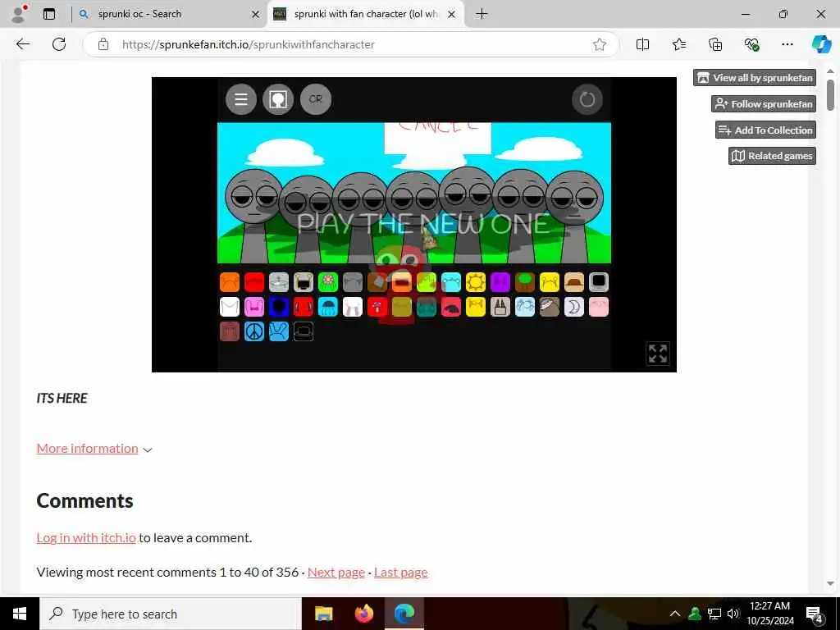Pick the purple character icon
This screenshot has width=840, height=630.
[500, 282]
